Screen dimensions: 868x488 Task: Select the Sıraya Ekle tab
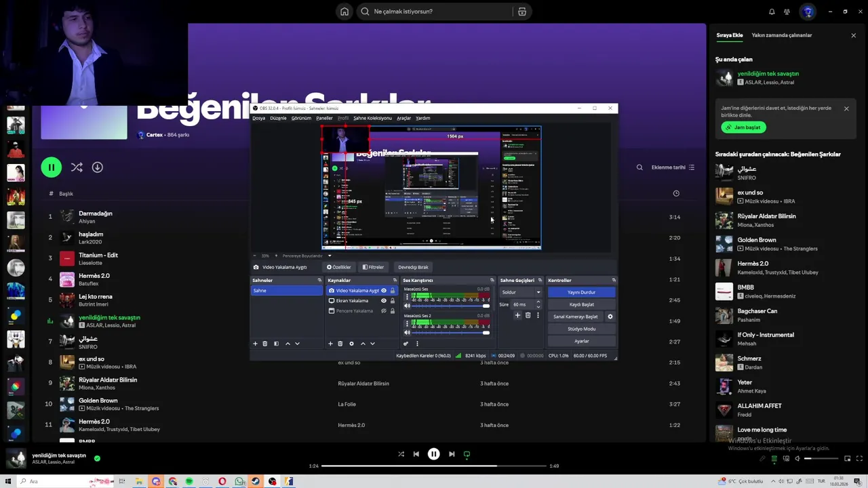[730, 35]
